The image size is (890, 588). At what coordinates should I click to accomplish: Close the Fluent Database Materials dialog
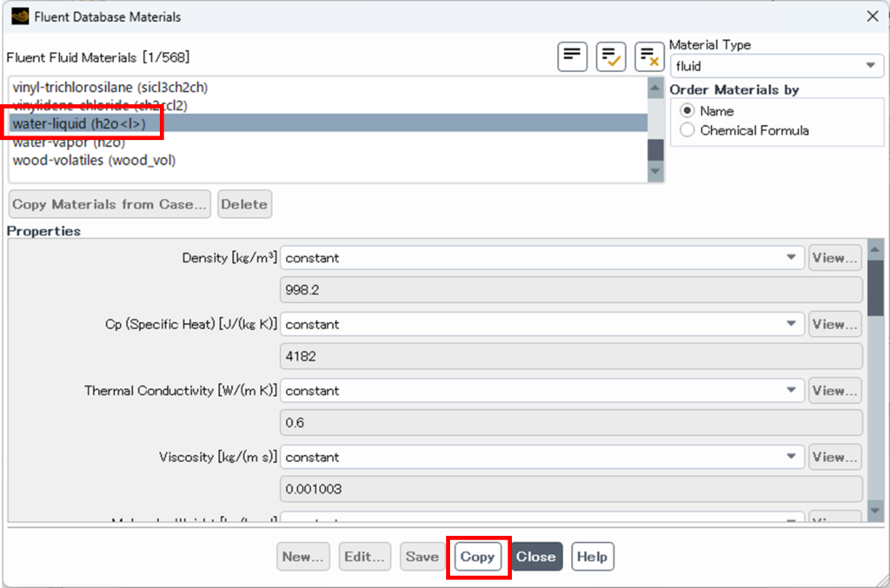873,17
